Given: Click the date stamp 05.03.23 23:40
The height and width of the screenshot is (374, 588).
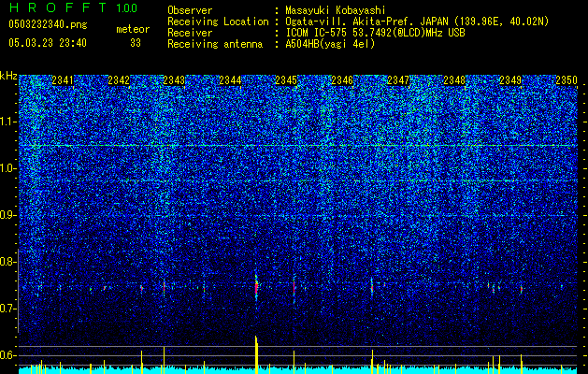Looking at the screenshot, I should click(x=48, y=43).
